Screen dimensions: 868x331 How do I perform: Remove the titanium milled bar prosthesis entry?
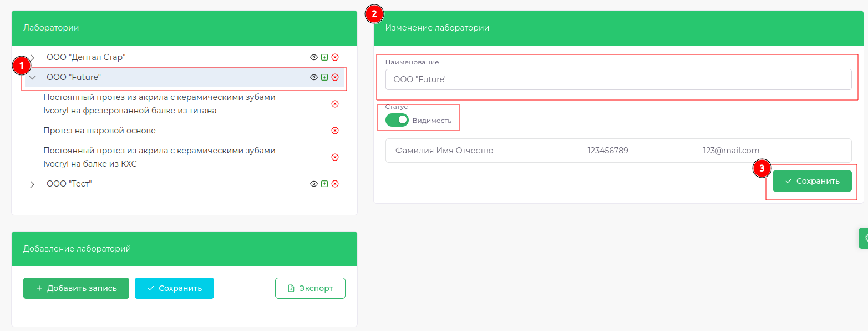point(335,104)
